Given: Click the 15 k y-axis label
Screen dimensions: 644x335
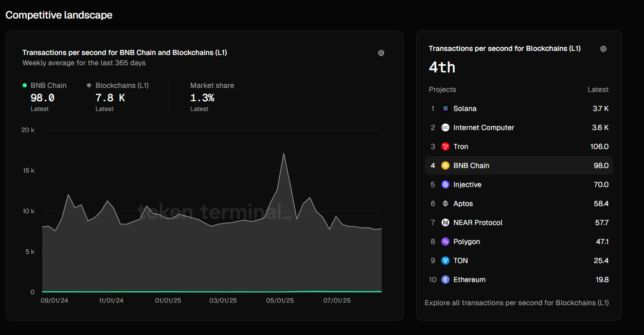Looking at the screenshot, I should pos(28,171).
